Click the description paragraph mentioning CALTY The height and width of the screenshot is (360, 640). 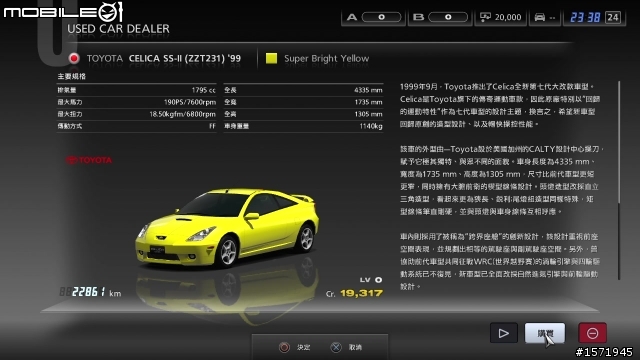point(501,180)
